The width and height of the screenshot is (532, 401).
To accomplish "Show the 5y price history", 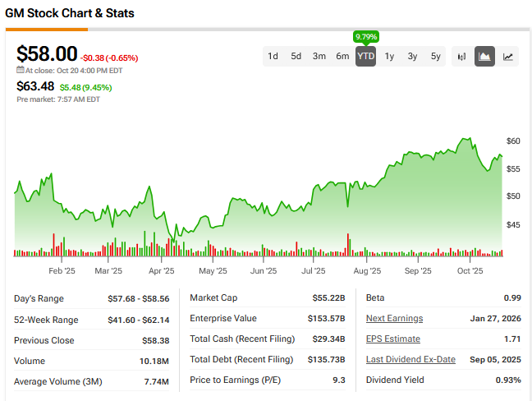I will 435,57.
